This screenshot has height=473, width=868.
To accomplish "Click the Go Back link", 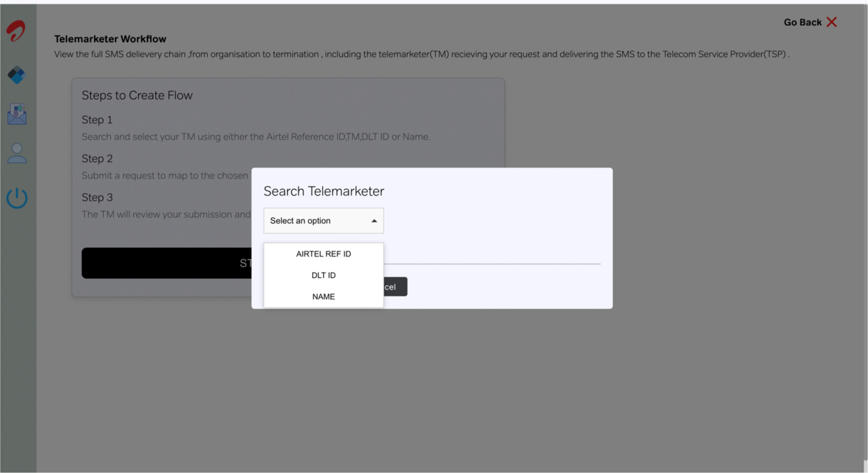I will pos(802,22).
